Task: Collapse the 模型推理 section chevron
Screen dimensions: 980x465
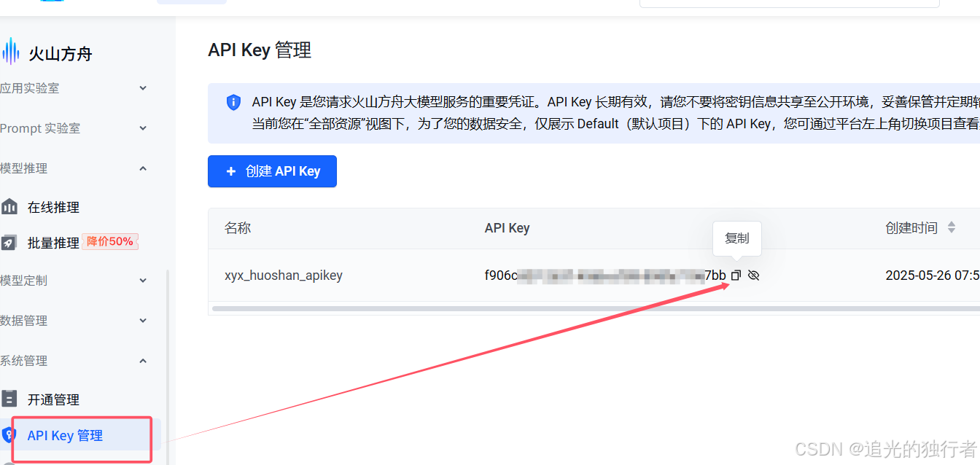Action: pos(143,168)
